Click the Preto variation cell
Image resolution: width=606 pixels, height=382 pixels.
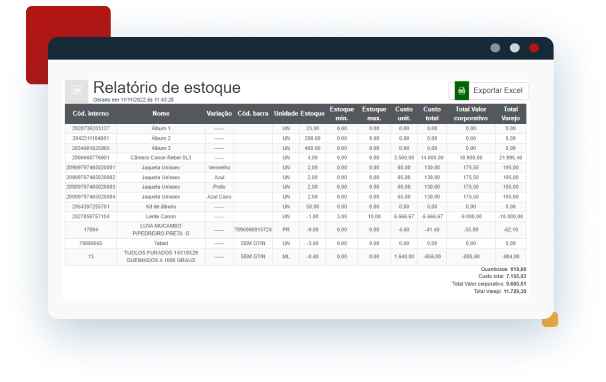click(219, 187)
